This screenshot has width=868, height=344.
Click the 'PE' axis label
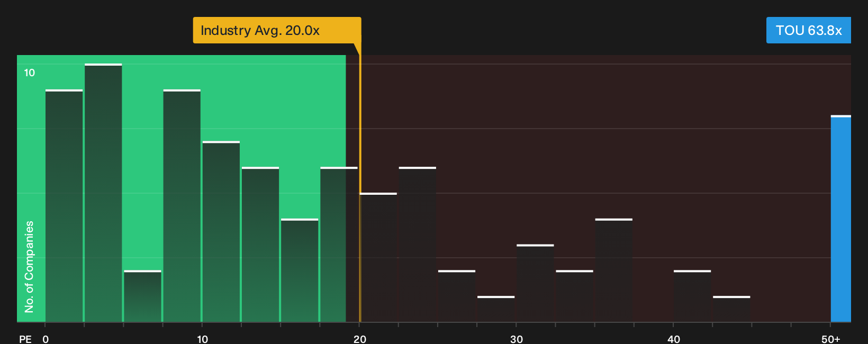click(x=25, y=339)
